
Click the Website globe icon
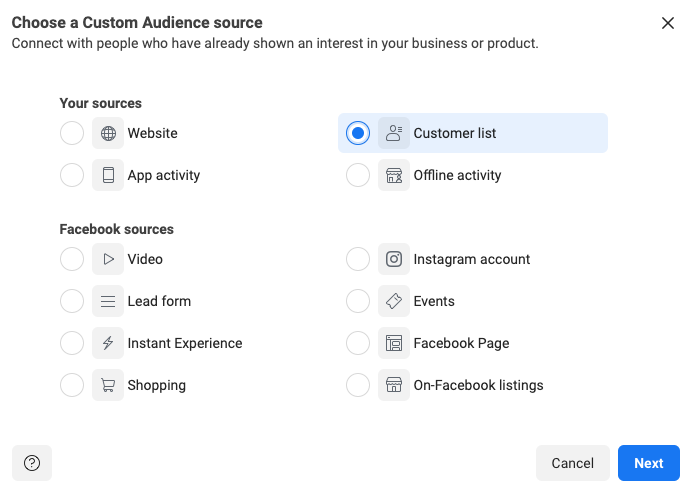point(108,133)
